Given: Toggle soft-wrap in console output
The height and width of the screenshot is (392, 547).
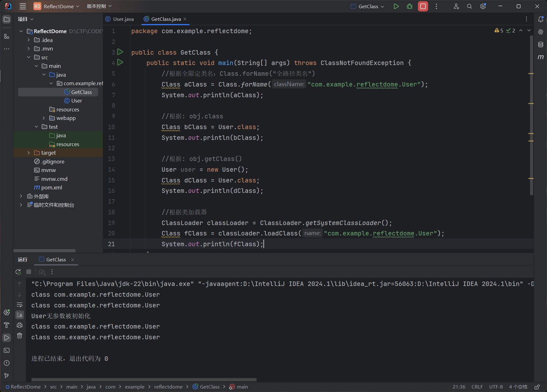Looking at the screenshot, I should [20, 305].
